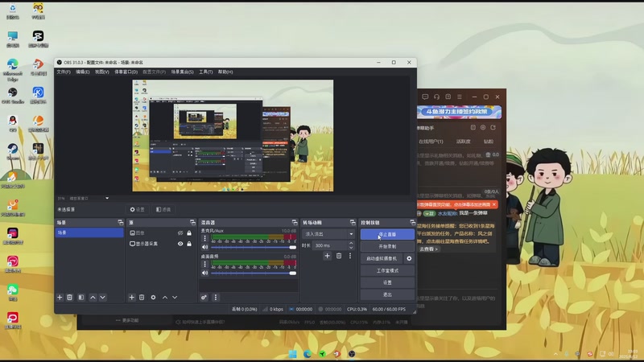The width and height of the screenshot is (644, 362).
Task: Open the Steam desktop shortcut
Action: [13, 151]
